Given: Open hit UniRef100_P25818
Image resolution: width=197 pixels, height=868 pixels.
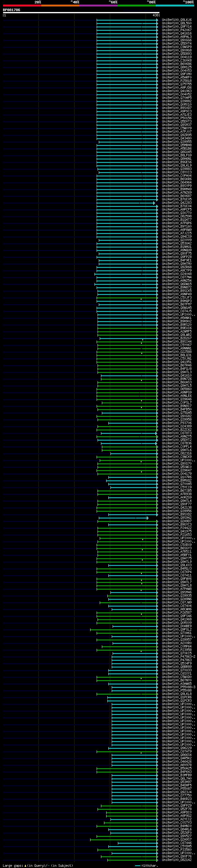Looking at the screenshot, I should click(176, 81).
